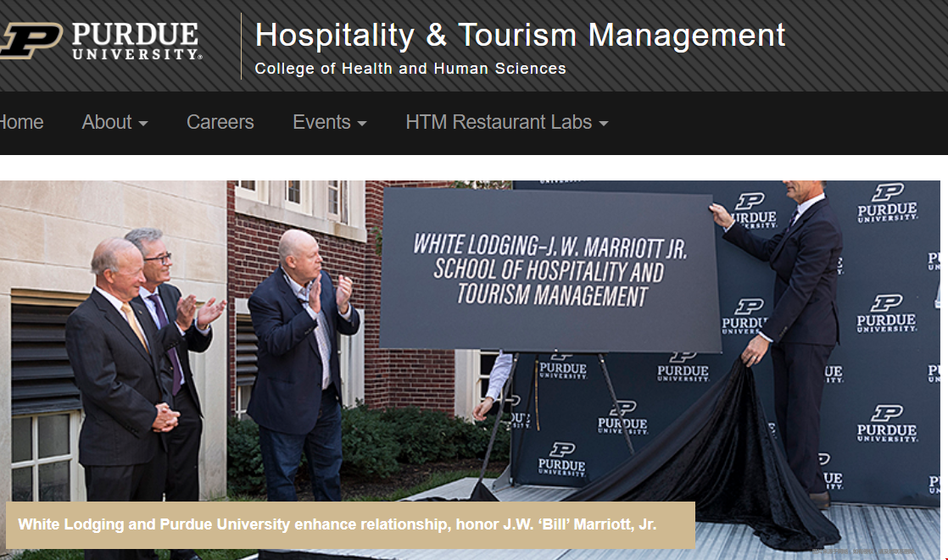
Task: Click the Purdue University logo
Action: (x=101, y=41)
